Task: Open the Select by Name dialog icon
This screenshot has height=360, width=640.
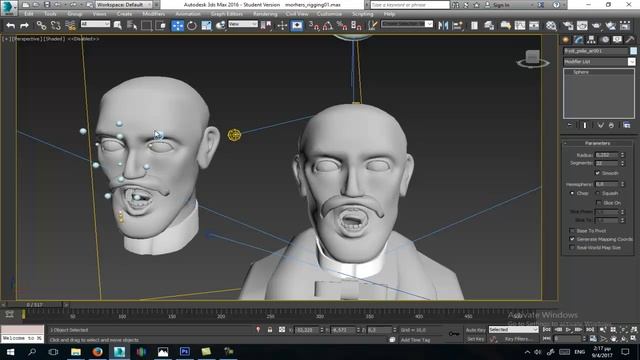Action: pos(131,26)
